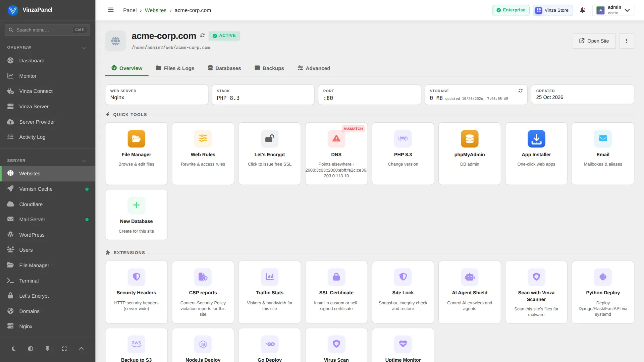Focus the Search menu input field

[x=47, y=30]
